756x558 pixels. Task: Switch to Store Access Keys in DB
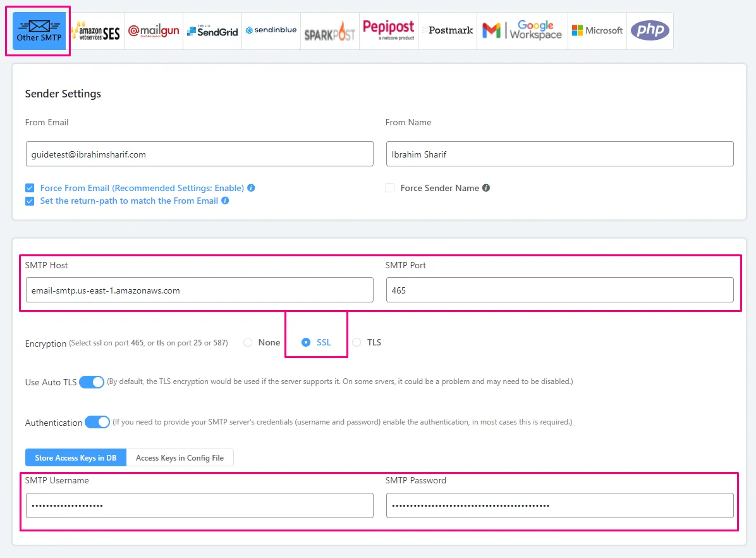[76, 457]
